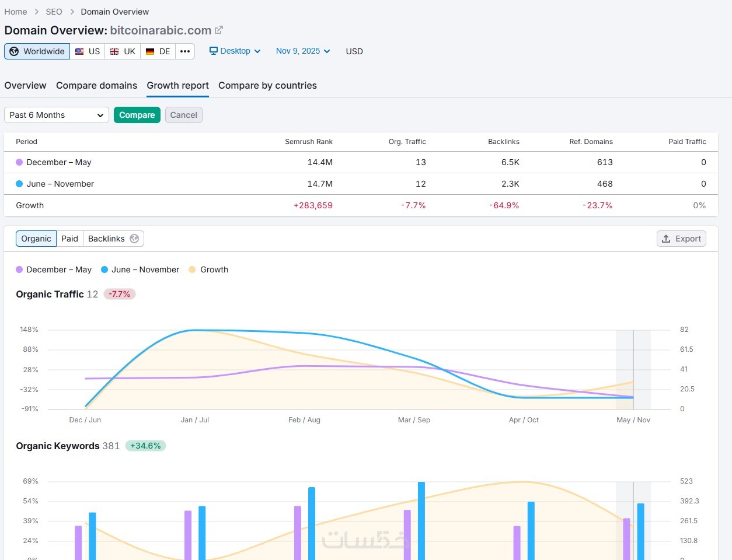The width and height of the screenshot is (732, 560).
Task: Toggle Growth legend series
Action: click(208, 269)
